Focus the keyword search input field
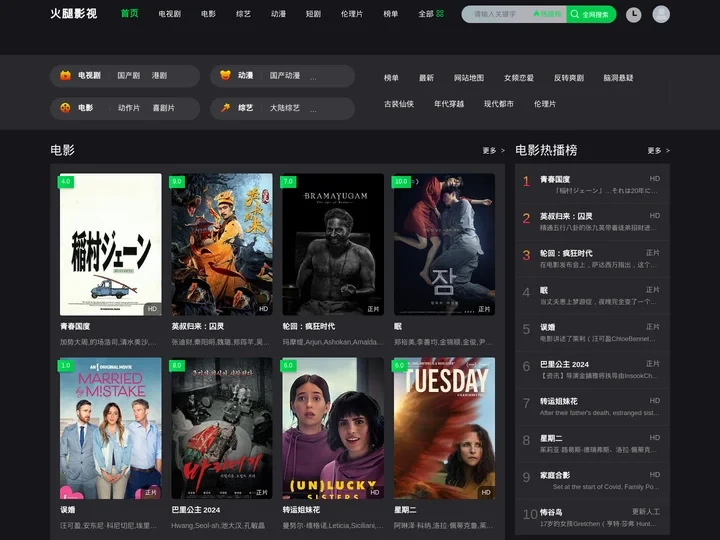 tap(496, 14)
